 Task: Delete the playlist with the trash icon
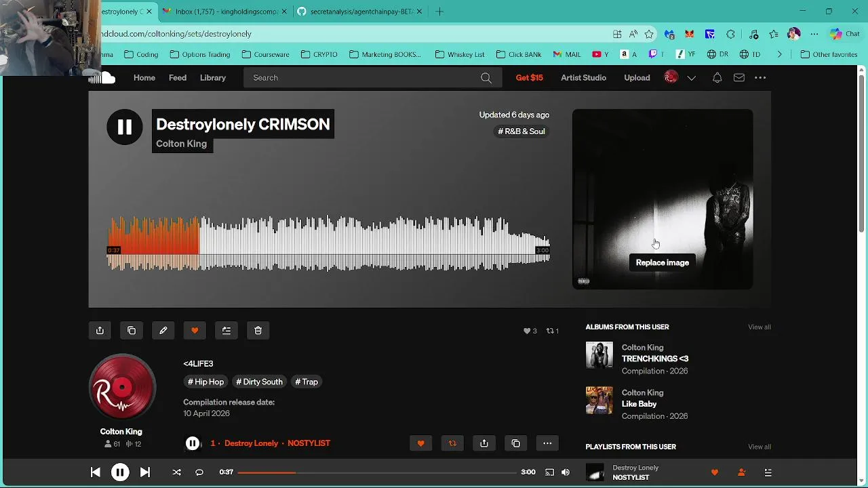pos(258,330)
